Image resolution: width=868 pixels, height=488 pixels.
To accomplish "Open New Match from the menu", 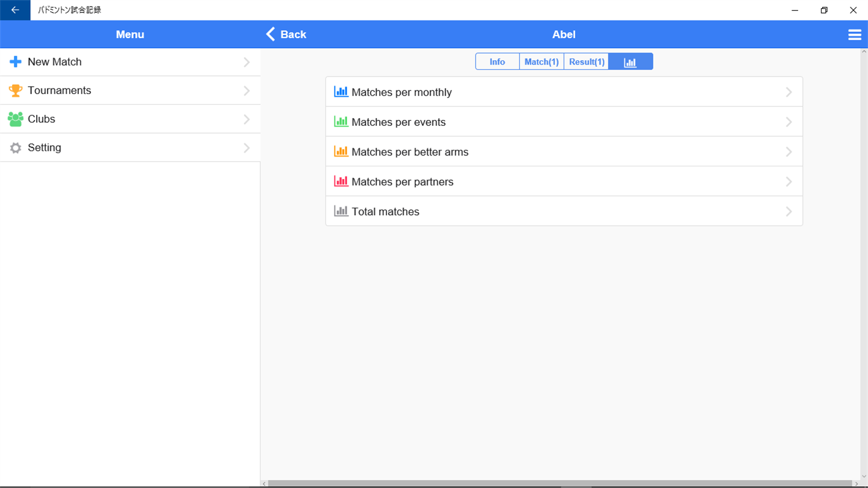I will tap(130, 62).
